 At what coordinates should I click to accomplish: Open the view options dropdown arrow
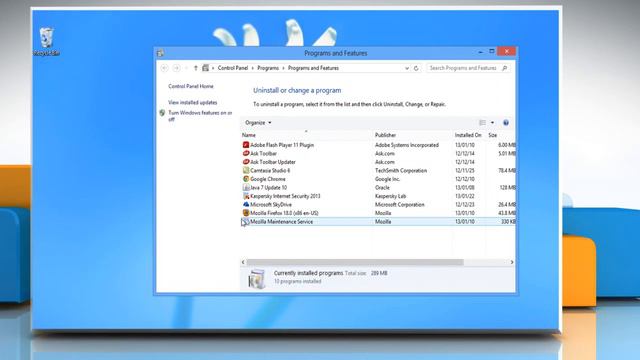[x=492, y=123]
